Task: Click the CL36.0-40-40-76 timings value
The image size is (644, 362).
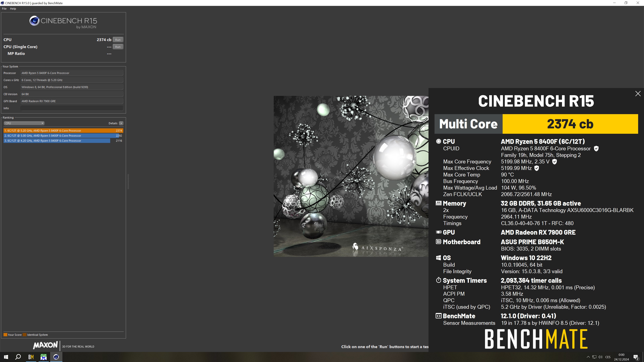Action: coord(537,223)
